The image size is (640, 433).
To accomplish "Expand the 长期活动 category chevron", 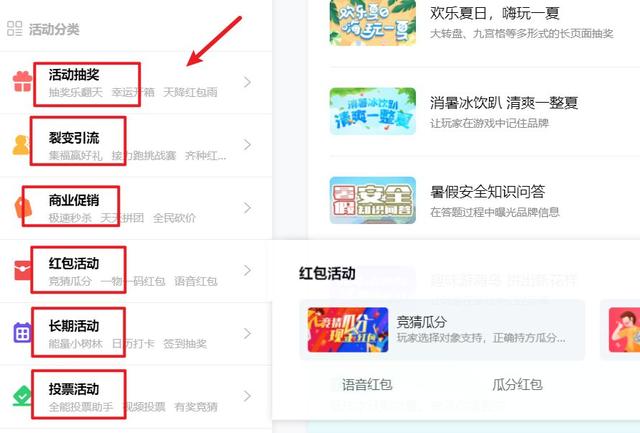I will 247,333.
